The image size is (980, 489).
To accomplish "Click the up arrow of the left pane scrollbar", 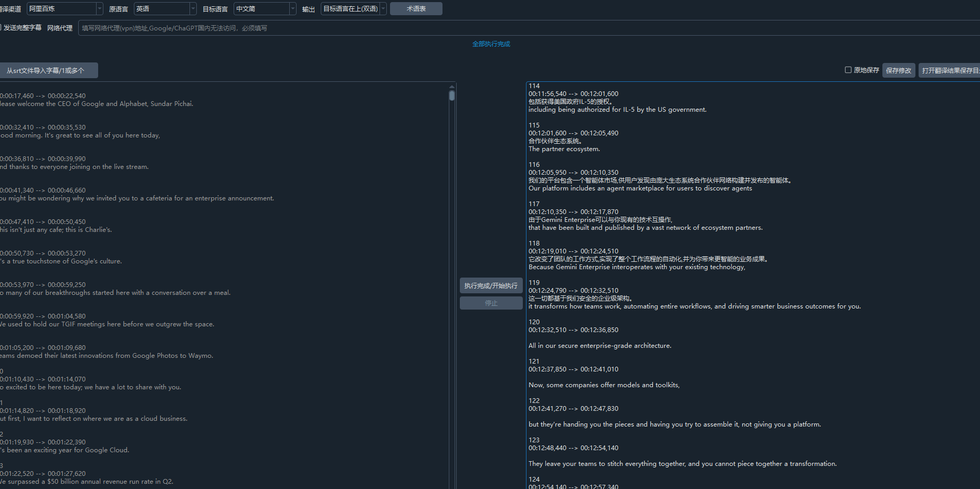I will (x=452, y=87).
